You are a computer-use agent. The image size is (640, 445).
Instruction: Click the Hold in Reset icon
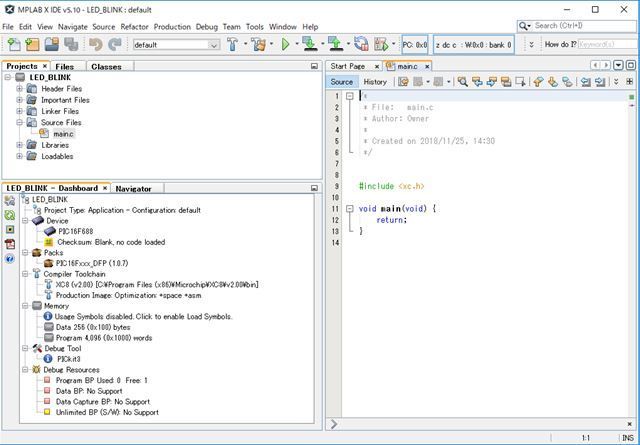[361, 44]
